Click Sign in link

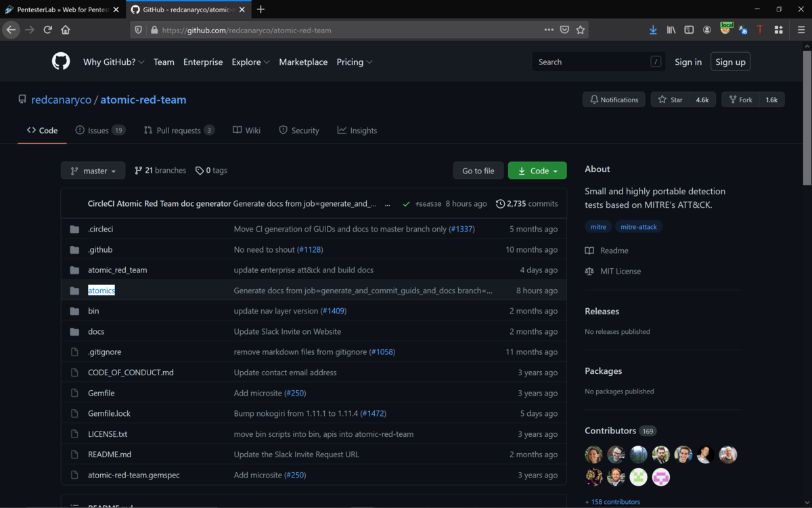click(x=688, y=62)
